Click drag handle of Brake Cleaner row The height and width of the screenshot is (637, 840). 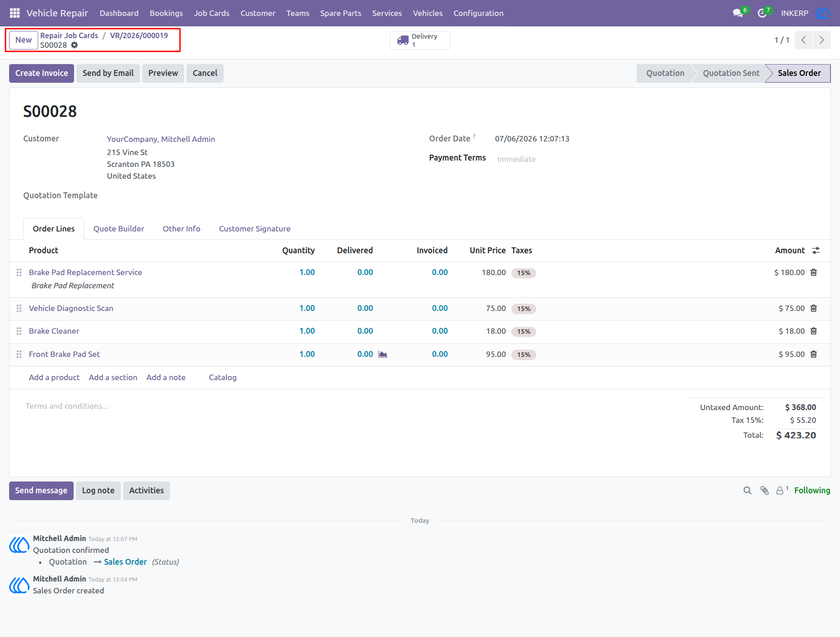click(x=19, y=331)
